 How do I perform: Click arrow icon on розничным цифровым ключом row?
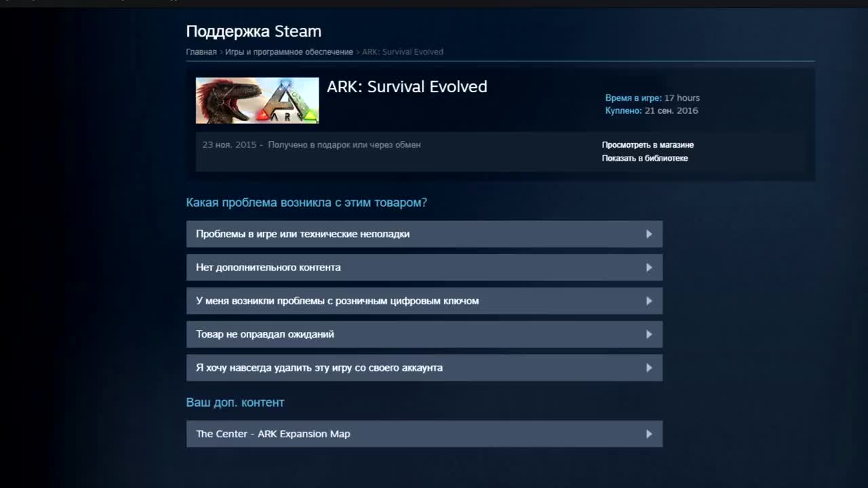[x=649, y=301]
